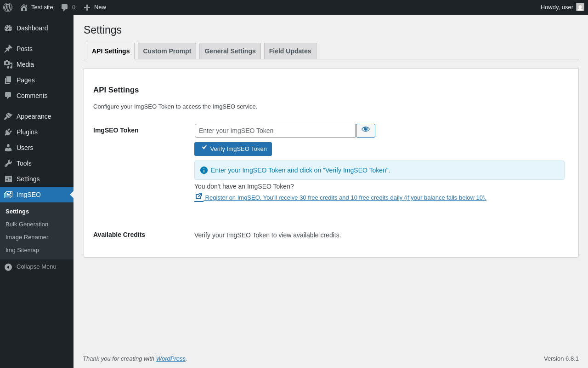Click the API Settings section heading
588x368 pixels.
116,90
